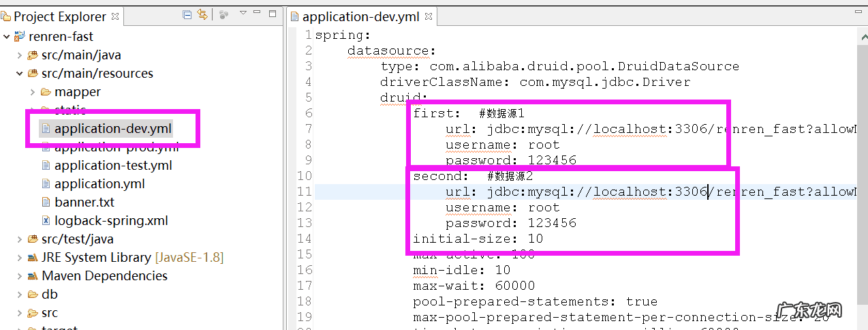Click the greyed focus-on-task icon in Project Explorer toolbar
The image size is (868, 330).
[224, 14]
